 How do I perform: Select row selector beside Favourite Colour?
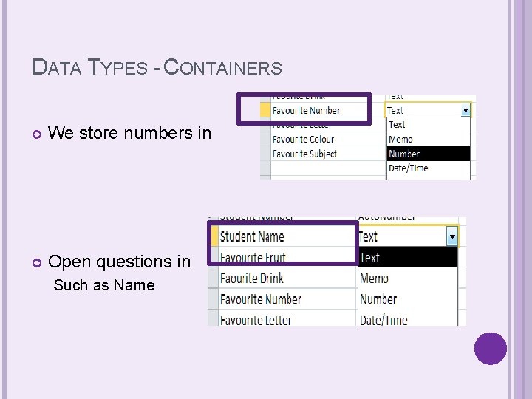(265, 139)
